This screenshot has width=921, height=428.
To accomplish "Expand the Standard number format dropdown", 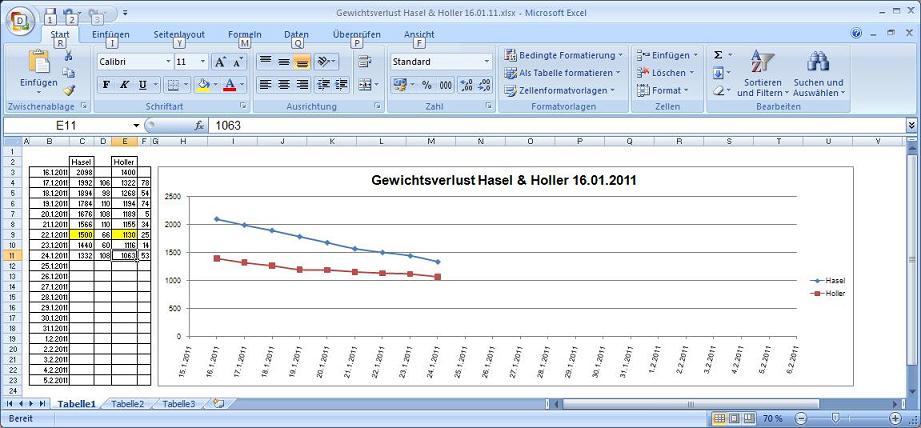I will pyautogui.click(x=487, y=62).
